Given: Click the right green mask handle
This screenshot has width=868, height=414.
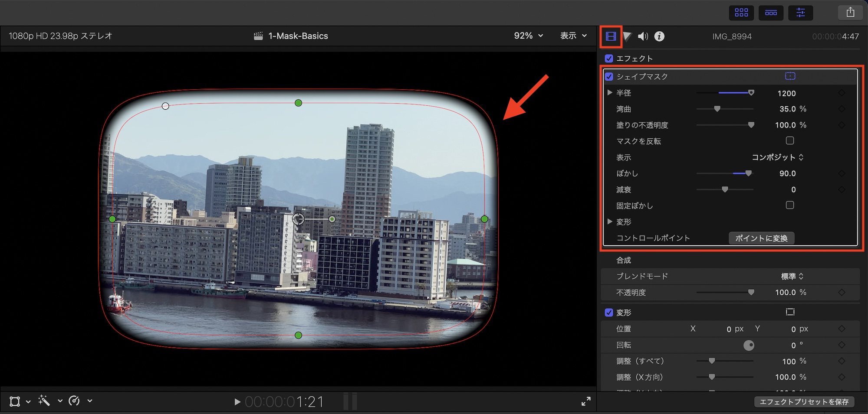Looking at the screenshot, I should [484, 219].
